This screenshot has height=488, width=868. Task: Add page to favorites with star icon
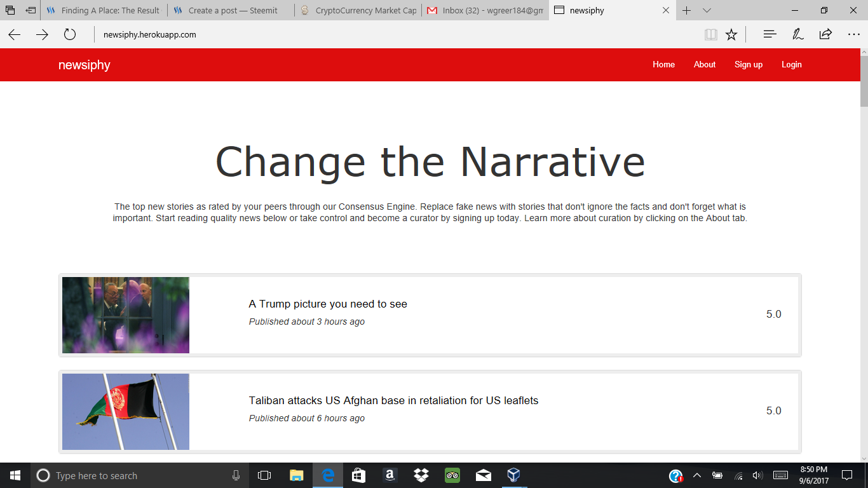731,34
